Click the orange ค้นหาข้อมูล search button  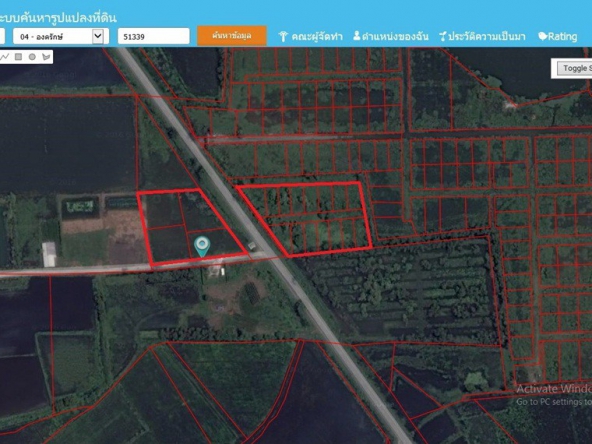click(x=232, y=36)
